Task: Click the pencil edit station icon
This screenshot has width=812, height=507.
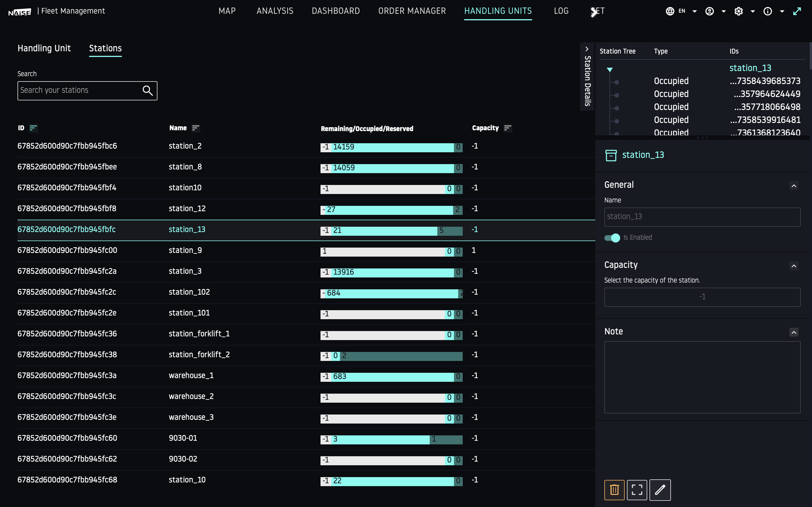Action: pos(660,490)
